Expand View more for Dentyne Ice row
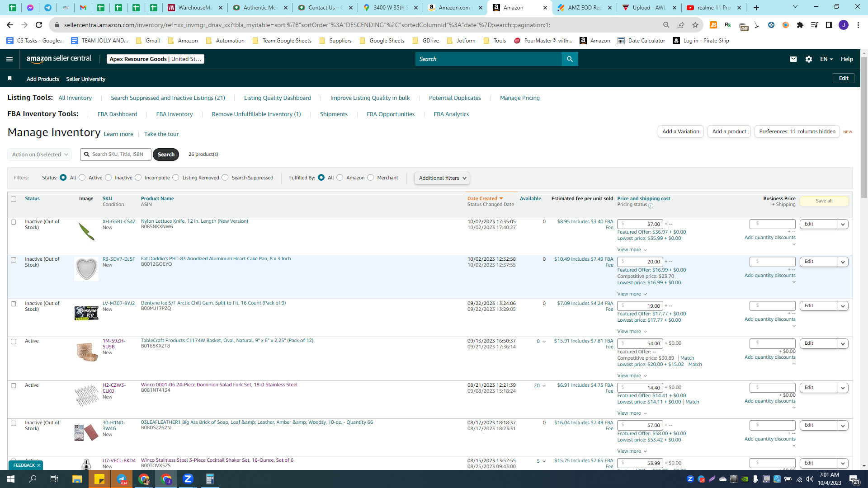 pyautogui.click(x=632, y=332)
